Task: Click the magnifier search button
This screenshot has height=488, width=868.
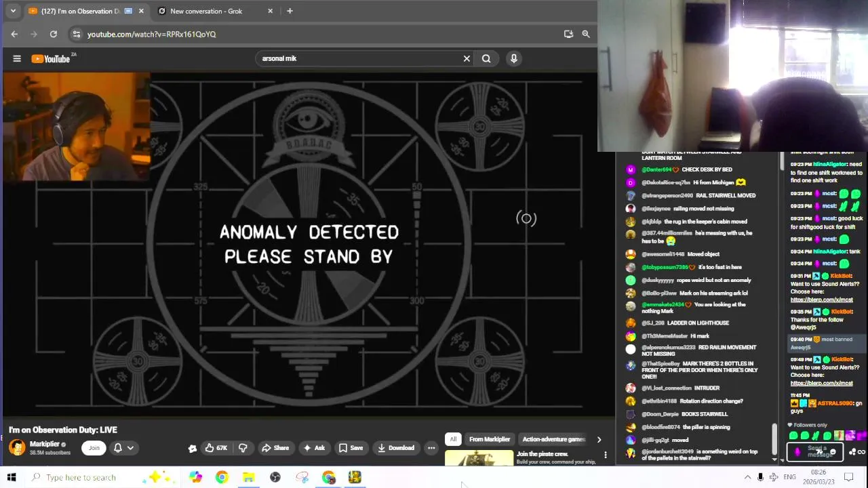Action: [486, 59]
